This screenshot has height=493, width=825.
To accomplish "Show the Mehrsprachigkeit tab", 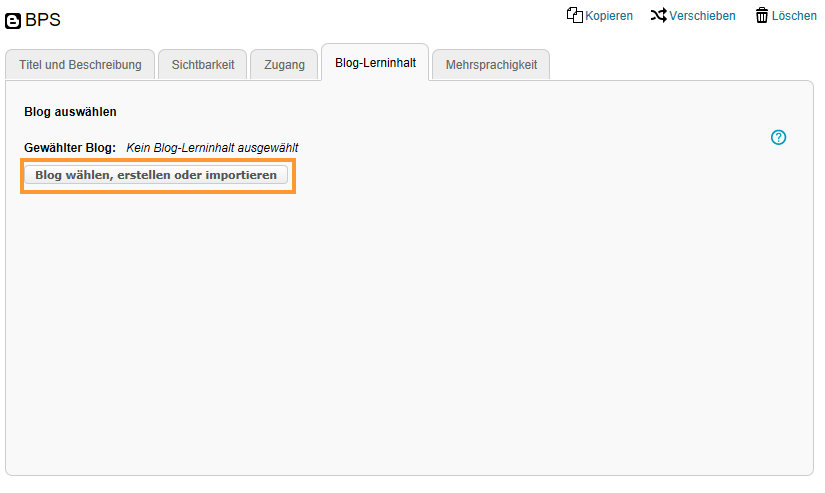I will coord(491,65).
